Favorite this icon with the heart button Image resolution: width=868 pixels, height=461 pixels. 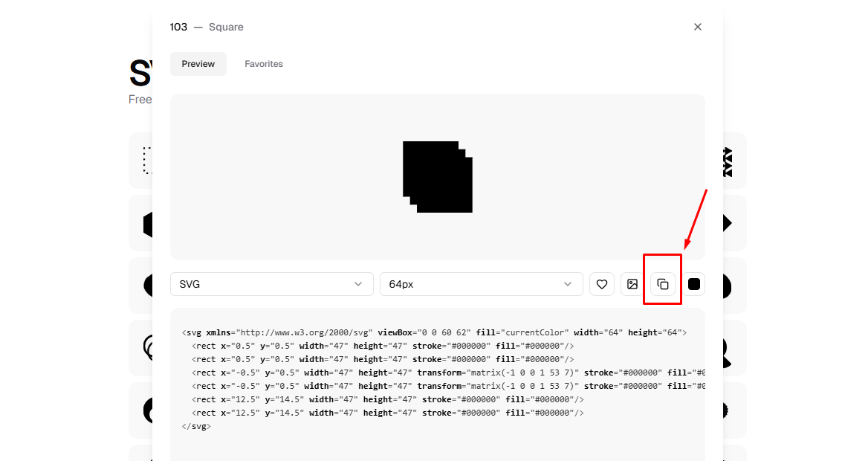(x=602, y=283)
